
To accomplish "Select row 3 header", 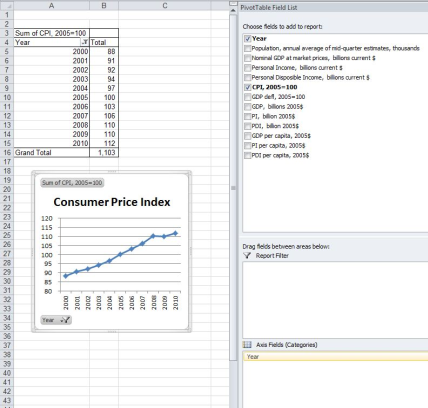I will (7, 33).
